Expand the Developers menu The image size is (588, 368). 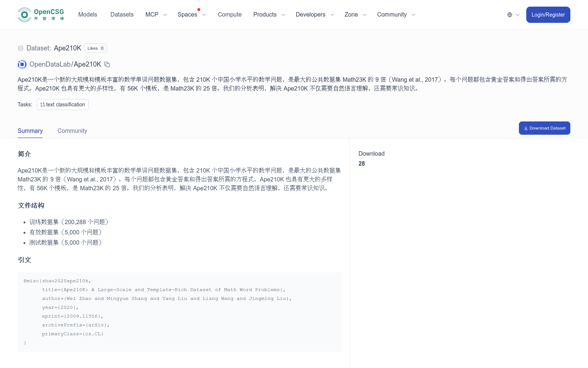(x=315, y=15)
